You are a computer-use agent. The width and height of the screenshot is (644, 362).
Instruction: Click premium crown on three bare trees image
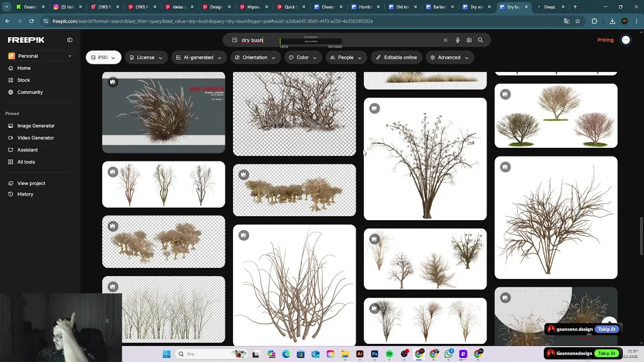(x=113, y=171)
